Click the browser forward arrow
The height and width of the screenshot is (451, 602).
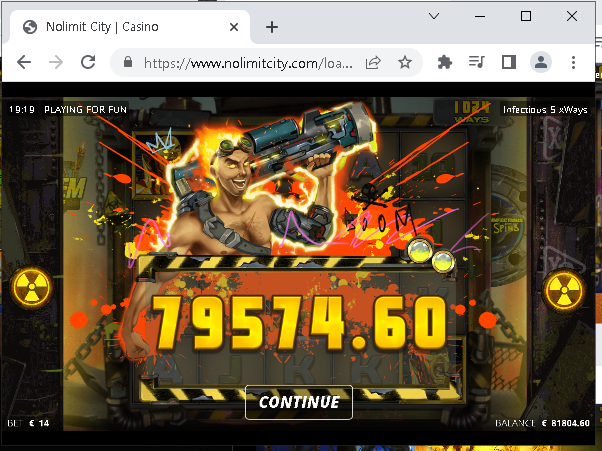[x=56, y=62]
